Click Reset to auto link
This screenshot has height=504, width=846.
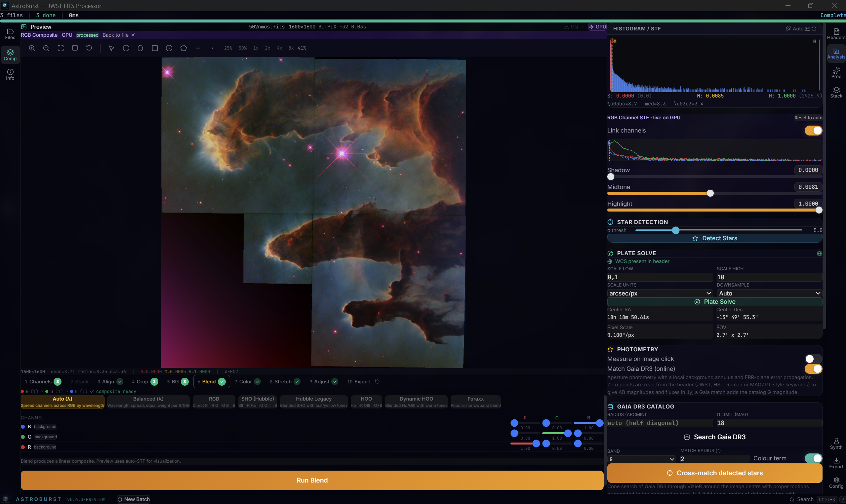coord(808,118)
